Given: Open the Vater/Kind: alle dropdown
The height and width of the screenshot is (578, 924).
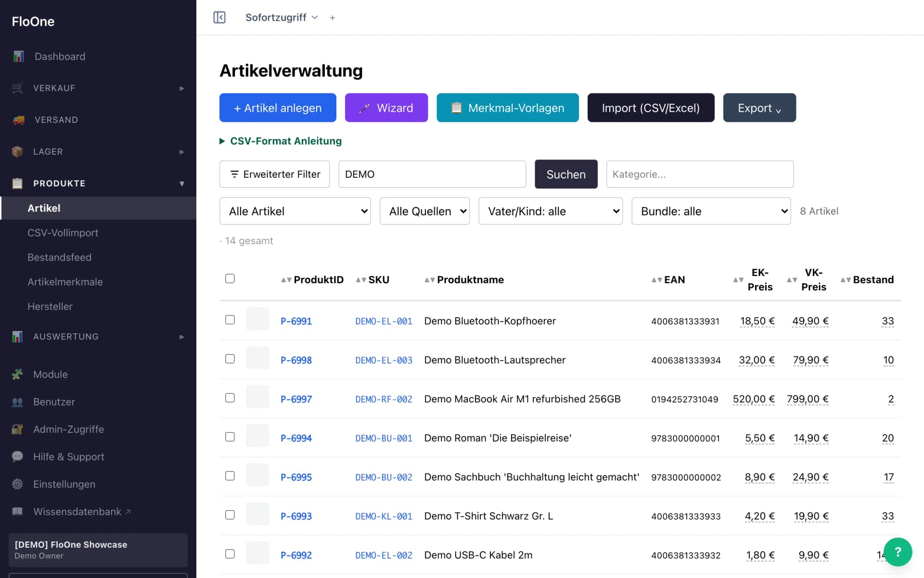Looking at the screenshot, I should tap(551, 211).
